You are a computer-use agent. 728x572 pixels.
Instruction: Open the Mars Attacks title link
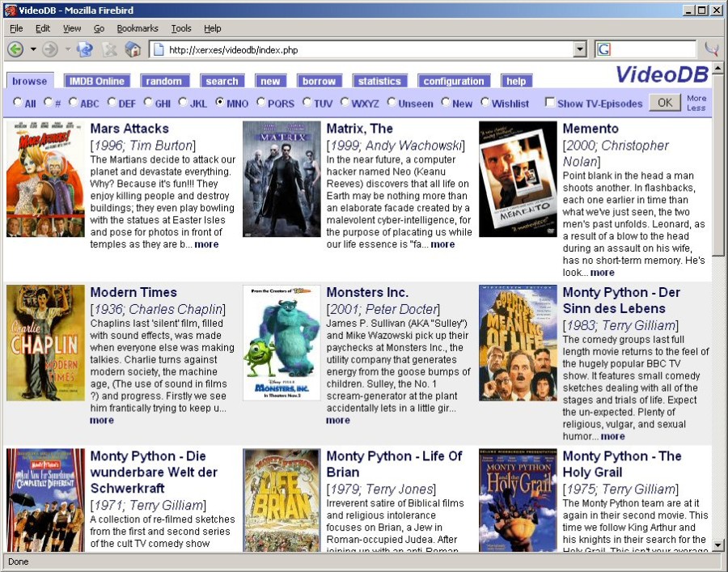pos(129,129)
